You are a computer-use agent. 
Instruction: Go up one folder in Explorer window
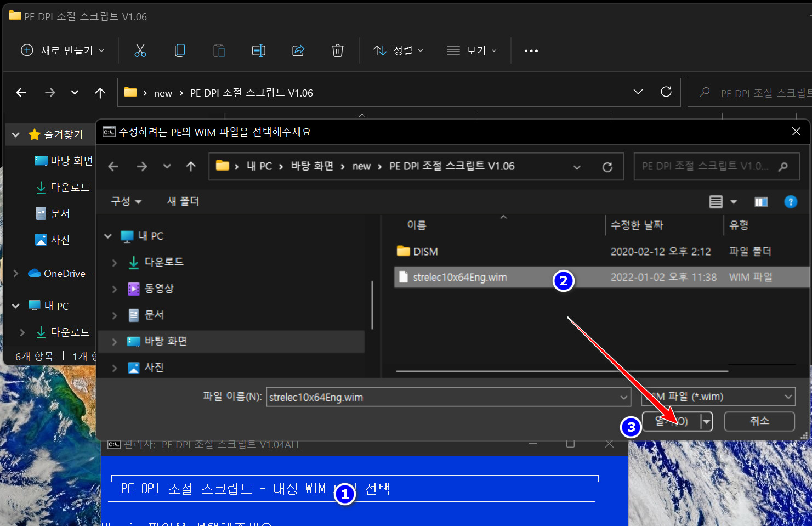[100, 93]
